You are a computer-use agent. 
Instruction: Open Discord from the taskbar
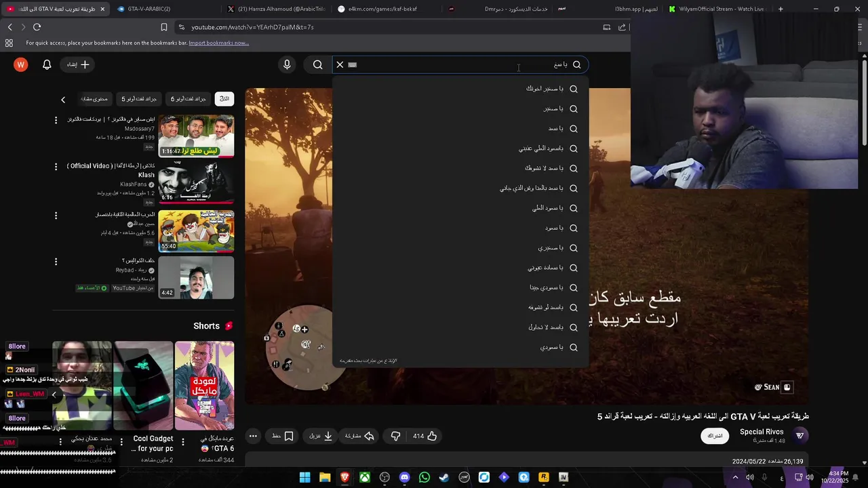coord(405,477)
